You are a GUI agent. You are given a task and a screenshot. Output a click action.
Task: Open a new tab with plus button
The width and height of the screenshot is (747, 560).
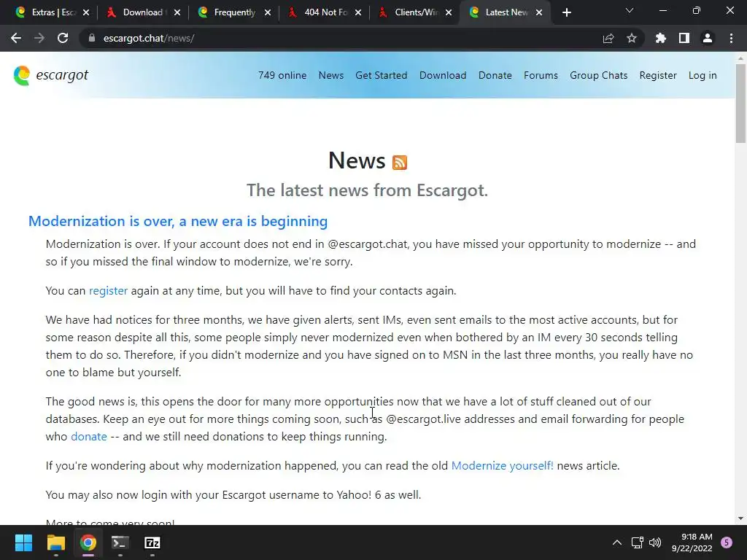click(x=566, y=12)
